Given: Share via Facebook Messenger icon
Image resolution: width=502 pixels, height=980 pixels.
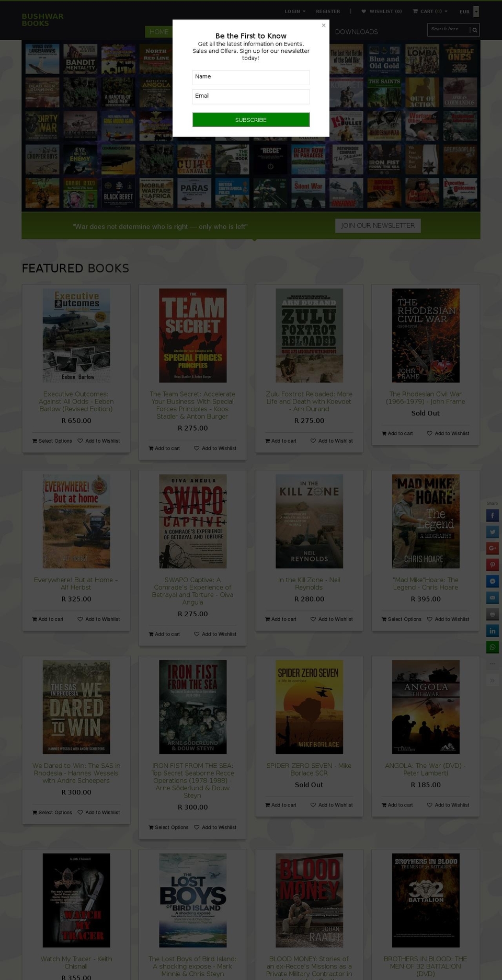Looking at the screenshot, I should click(493, 581).
